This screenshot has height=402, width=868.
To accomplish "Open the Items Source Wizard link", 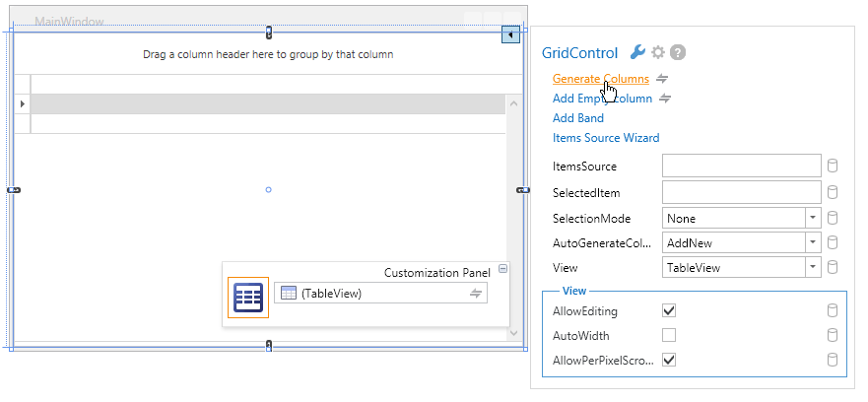I will coord(606,138).
